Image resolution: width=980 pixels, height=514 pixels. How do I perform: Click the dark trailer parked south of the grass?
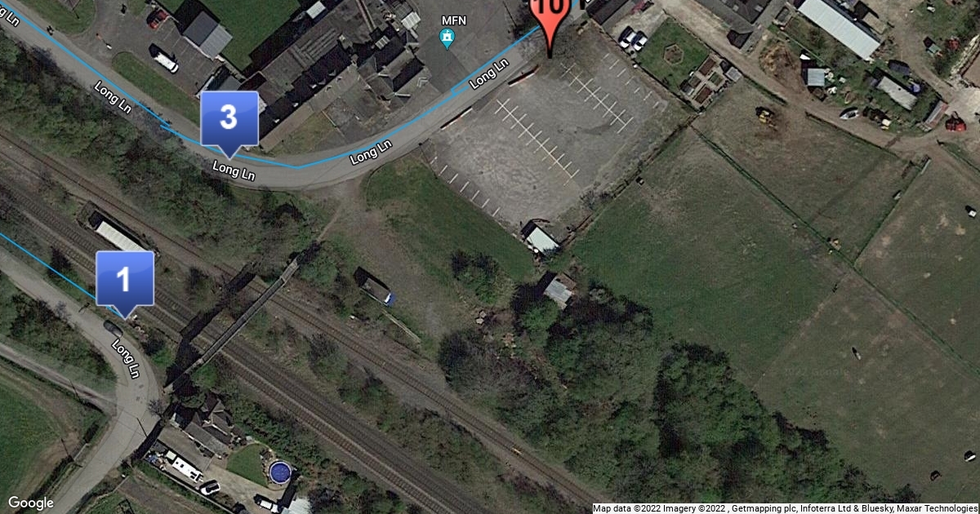[x=375, y=287]
